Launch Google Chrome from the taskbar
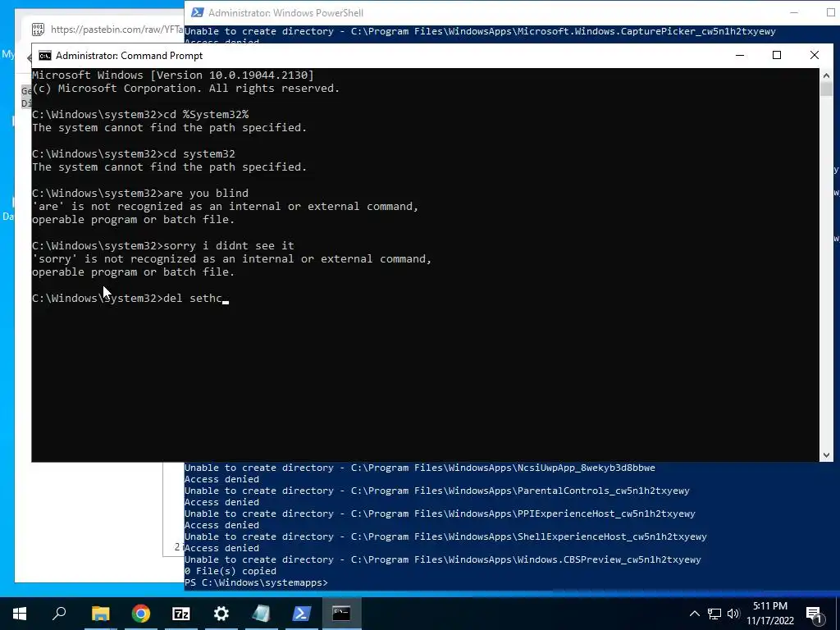Image resolution: width=840 pixels, height=630 pixels. [x=141, y=614]
